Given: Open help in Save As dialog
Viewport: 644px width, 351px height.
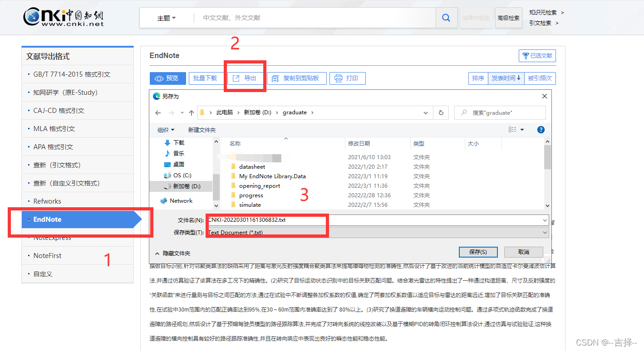Looking at the screenshot, I should 541,130.
